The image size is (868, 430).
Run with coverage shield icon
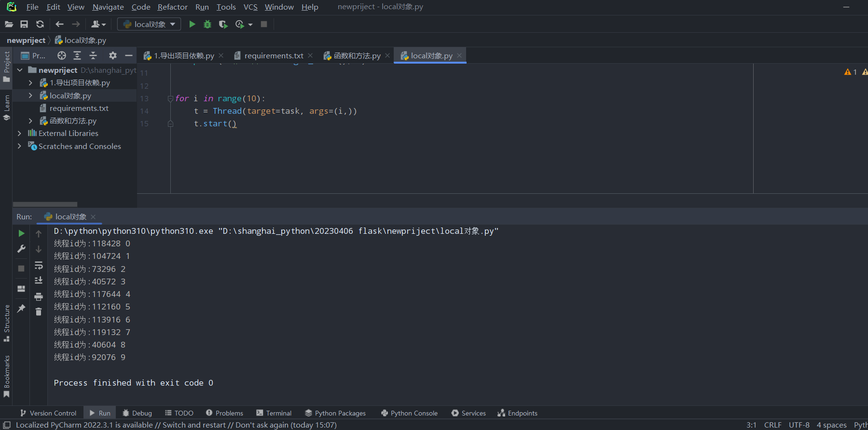pos(223,24)
